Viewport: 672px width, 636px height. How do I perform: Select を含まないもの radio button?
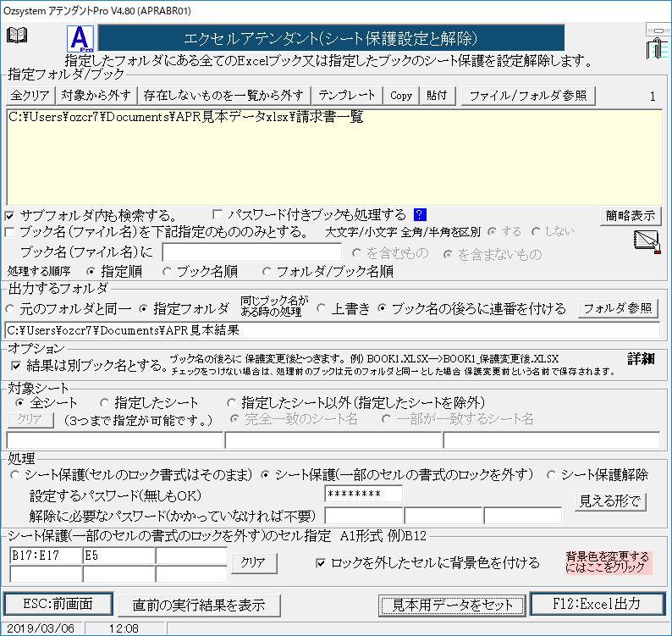click(x=448, y=254)
